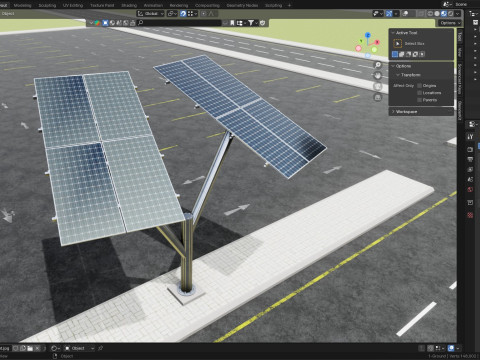Select material preview viewport shading

click(x=444, y=13)
